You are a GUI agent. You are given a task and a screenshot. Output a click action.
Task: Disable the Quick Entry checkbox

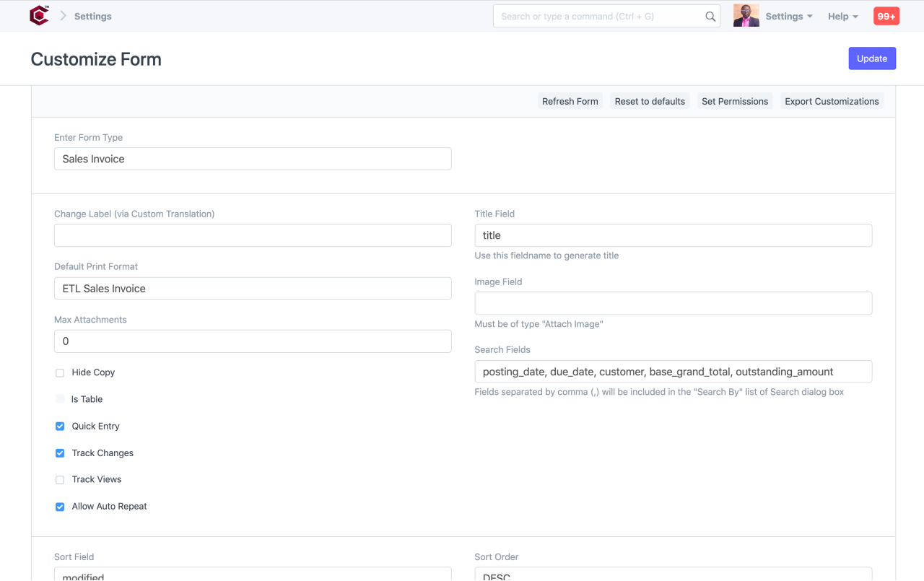click(x=59, y=426)
